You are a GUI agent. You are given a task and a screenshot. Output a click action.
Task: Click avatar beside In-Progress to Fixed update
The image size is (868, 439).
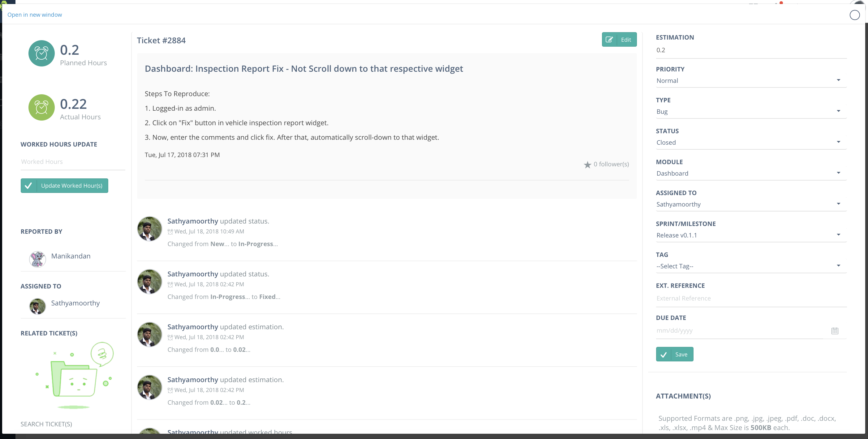150,282
